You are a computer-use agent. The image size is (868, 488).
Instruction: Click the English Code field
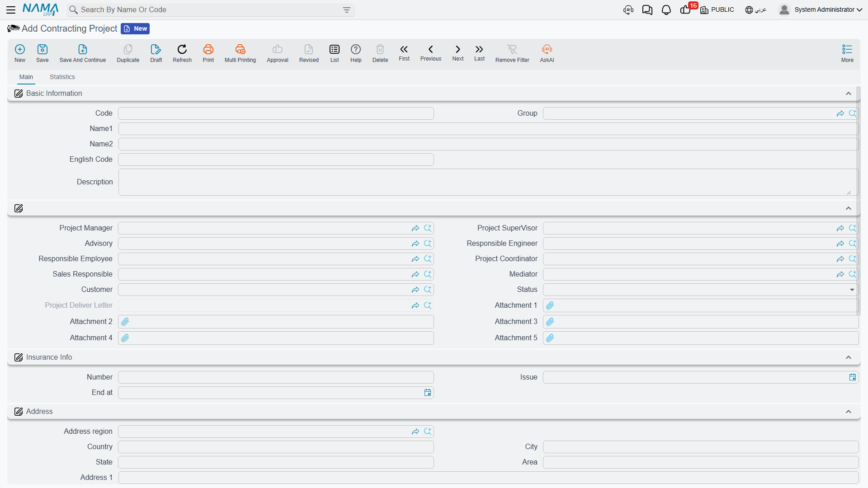pos(276,160)
